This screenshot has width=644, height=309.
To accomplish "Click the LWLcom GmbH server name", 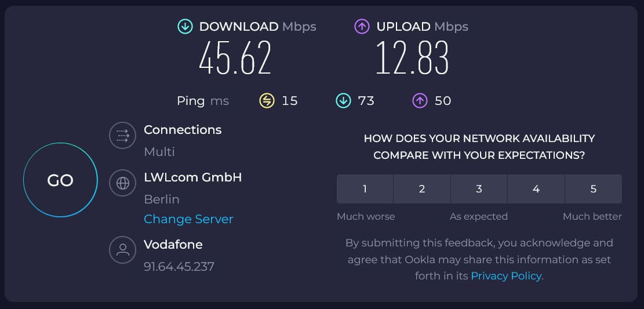I will click(x=192, y=177).
